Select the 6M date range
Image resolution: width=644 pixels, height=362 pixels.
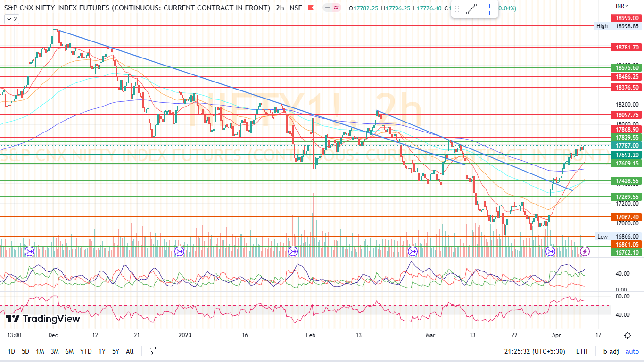pyautogui.click(x=69, y=351)
